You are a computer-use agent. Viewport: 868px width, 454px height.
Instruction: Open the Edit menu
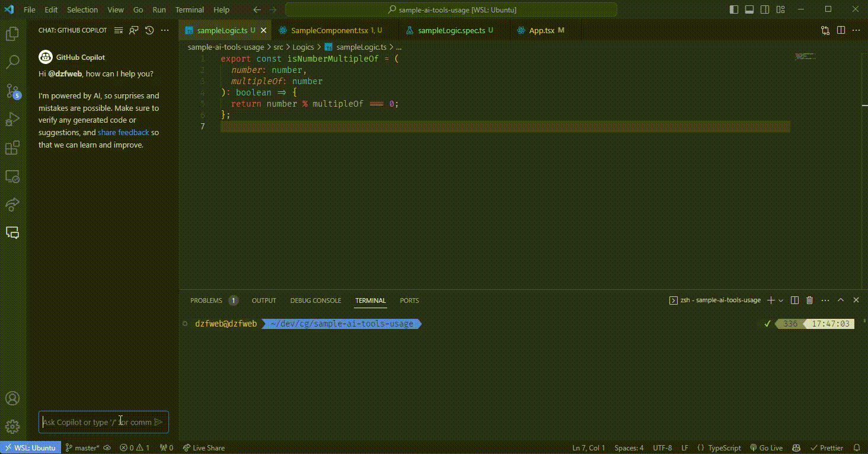[x=51, y=9]
